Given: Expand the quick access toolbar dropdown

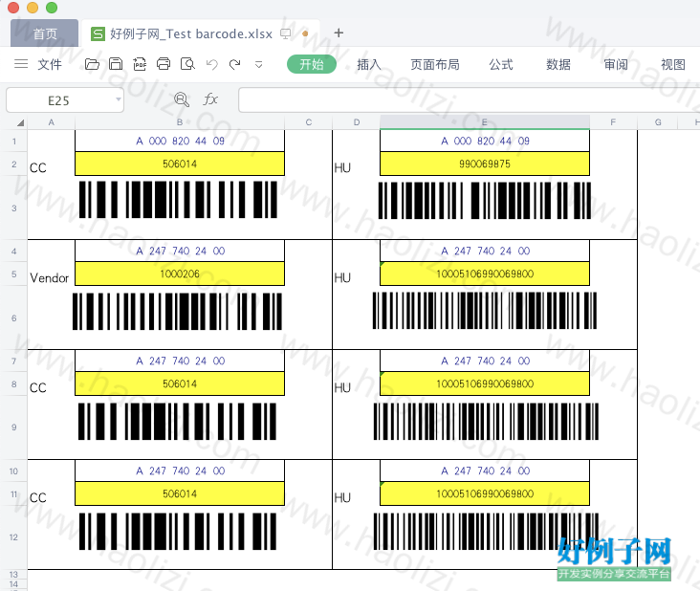Looking at the screenshot, I should point(258,65).
